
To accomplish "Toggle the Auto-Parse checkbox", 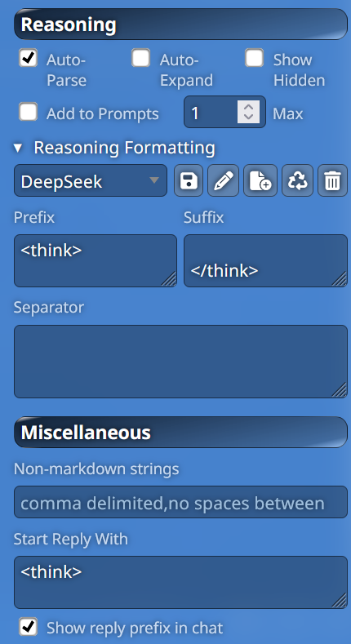I will coord(28,58).
